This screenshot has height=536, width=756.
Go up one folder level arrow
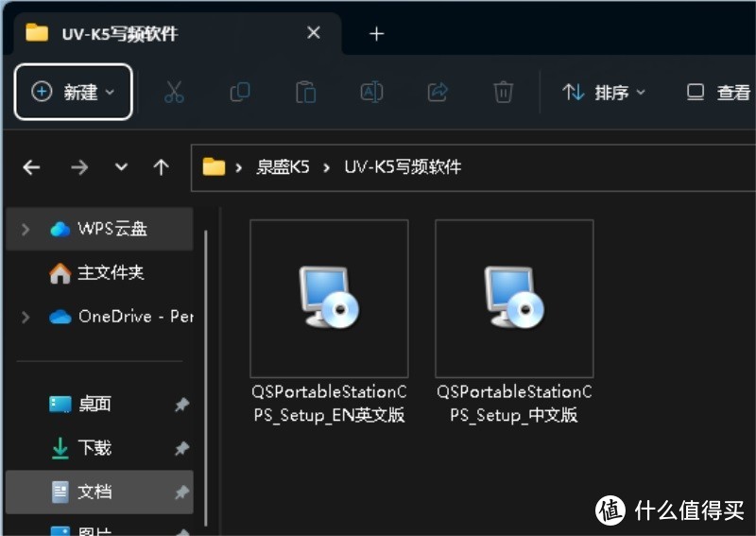click(162, 167)
